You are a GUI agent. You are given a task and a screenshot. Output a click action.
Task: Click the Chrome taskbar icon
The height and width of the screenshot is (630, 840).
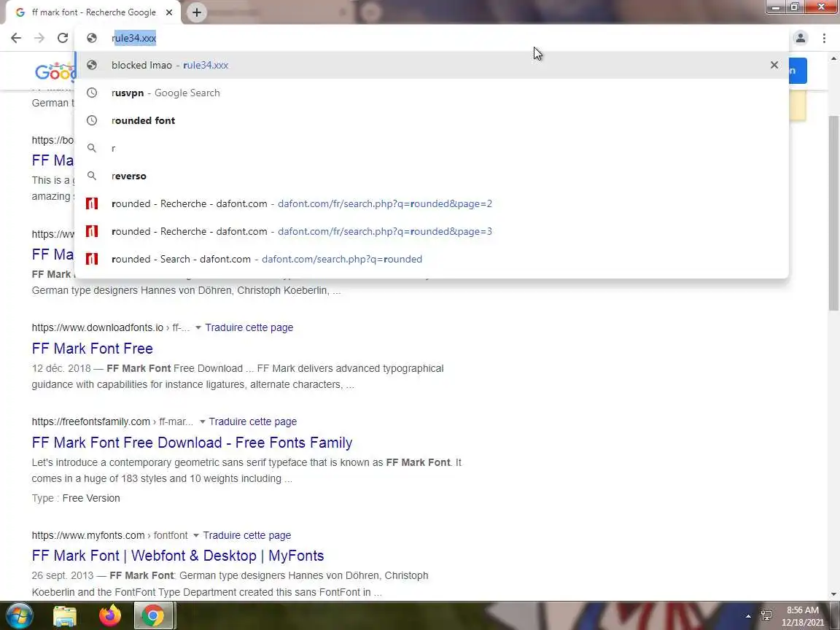tap(153, 616)
